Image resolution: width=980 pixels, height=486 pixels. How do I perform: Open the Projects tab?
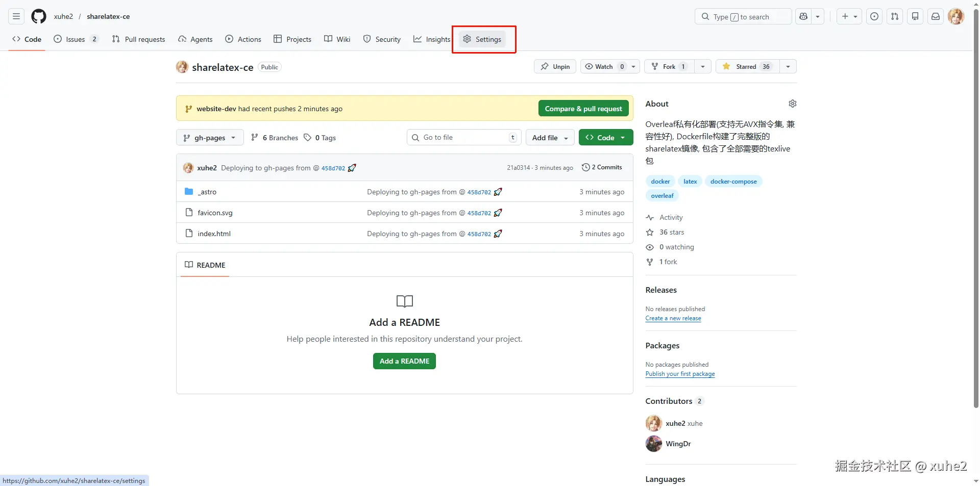point(292,39)
